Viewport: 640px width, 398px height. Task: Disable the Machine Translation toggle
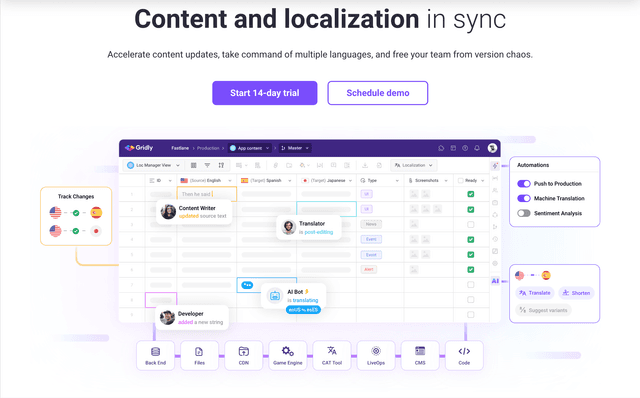(524, 198)
